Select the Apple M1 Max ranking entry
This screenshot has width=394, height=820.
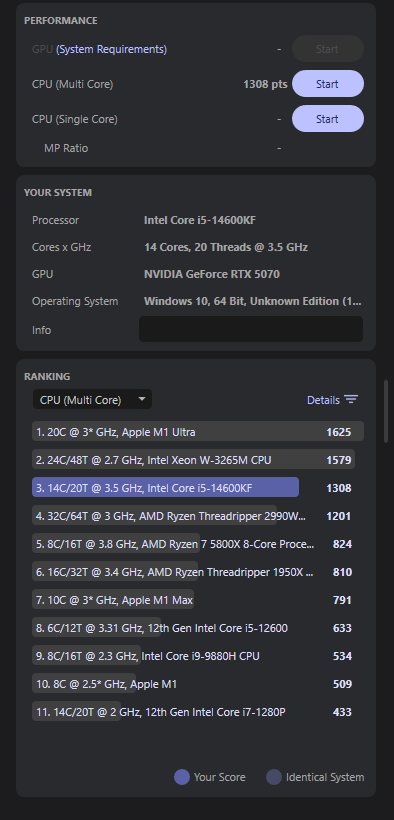198,600
